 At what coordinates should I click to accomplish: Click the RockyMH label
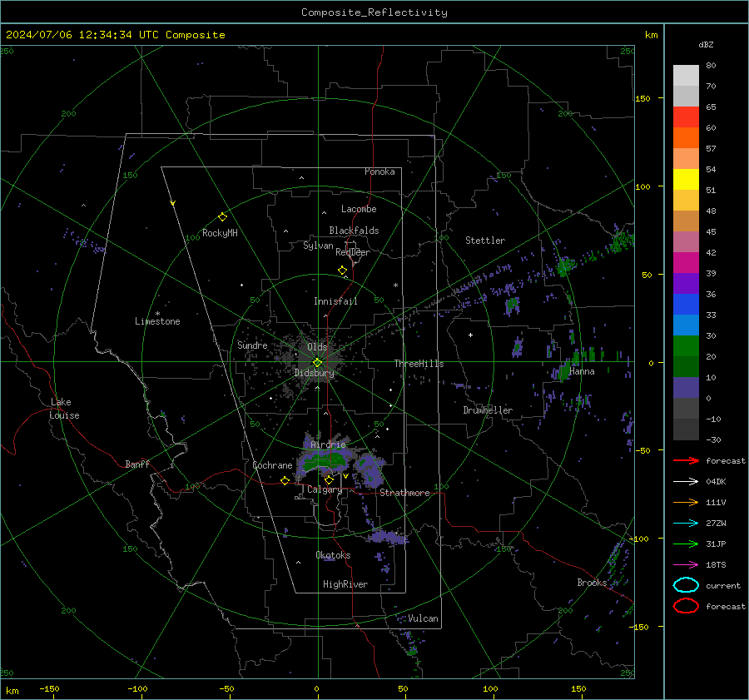(x=220, y=233)
